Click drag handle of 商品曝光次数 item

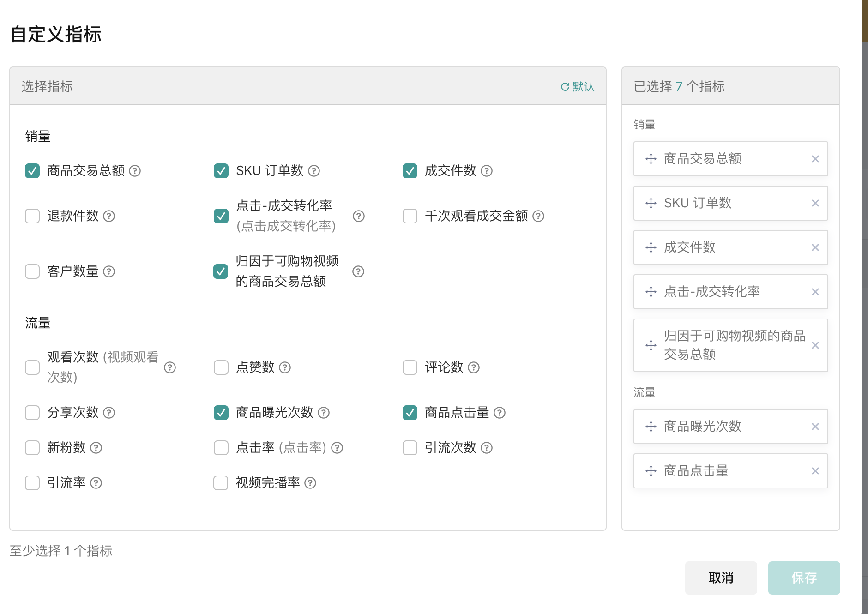tap(651, 427)
